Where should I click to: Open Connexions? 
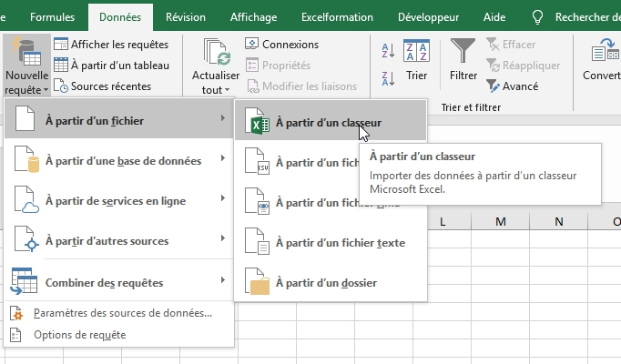(x=282, y=44)
